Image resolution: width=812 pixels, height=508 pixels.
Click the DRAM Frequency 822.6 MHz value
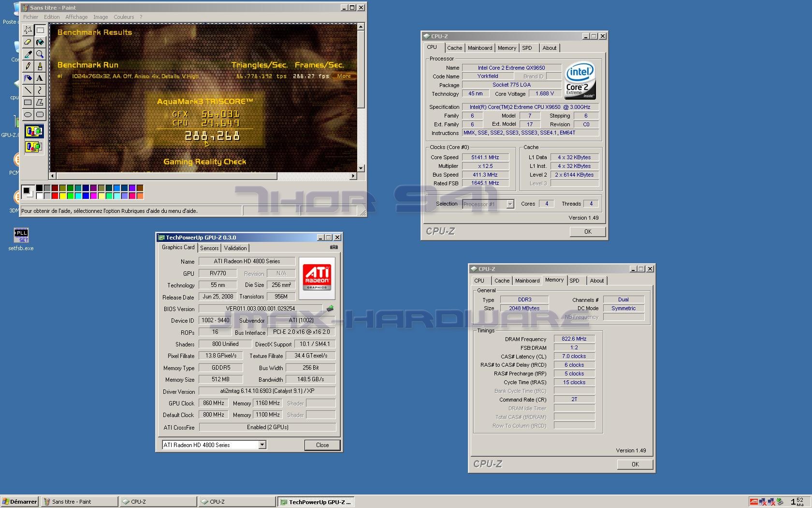[x=574, y=339]
